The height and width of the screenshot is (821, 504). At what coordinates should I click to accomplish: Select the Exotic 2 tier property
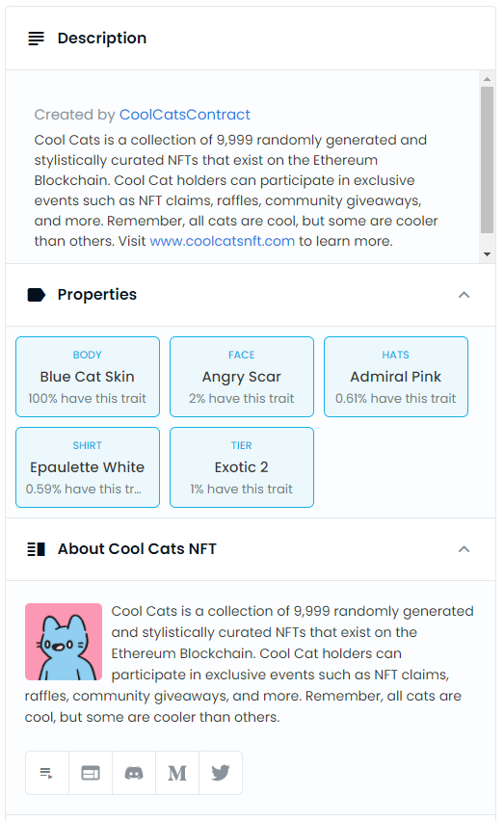[242, 467]
